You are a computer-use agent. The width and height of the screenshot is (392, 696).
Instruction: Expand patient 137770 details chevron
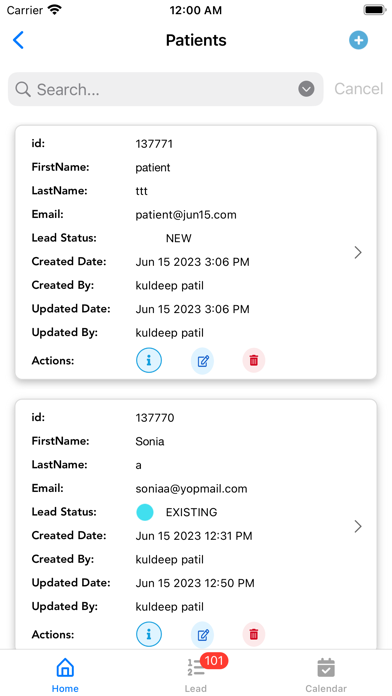[x=358, y=526]
